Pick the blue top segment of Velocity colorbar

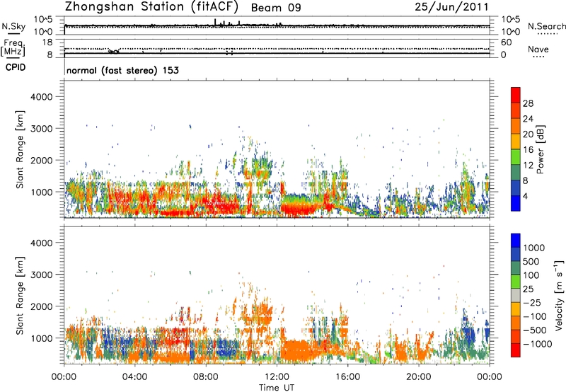(516, 241)
